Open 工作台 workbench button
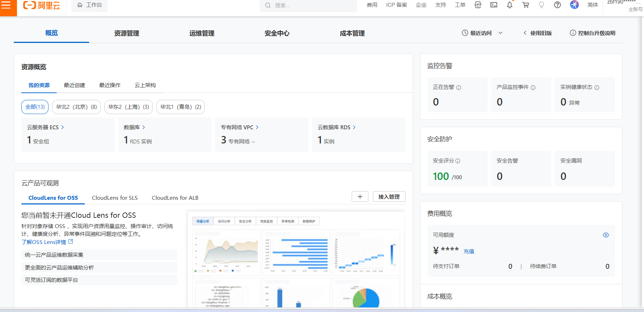Screen dimensions: 644x312 point(90,5)
